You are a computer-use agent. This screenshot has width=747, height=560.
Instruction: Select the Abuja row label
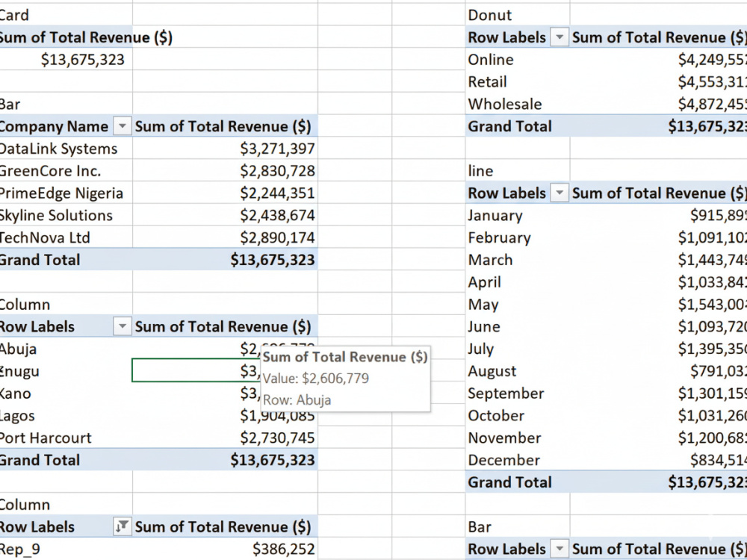click(x=66, y=349)
